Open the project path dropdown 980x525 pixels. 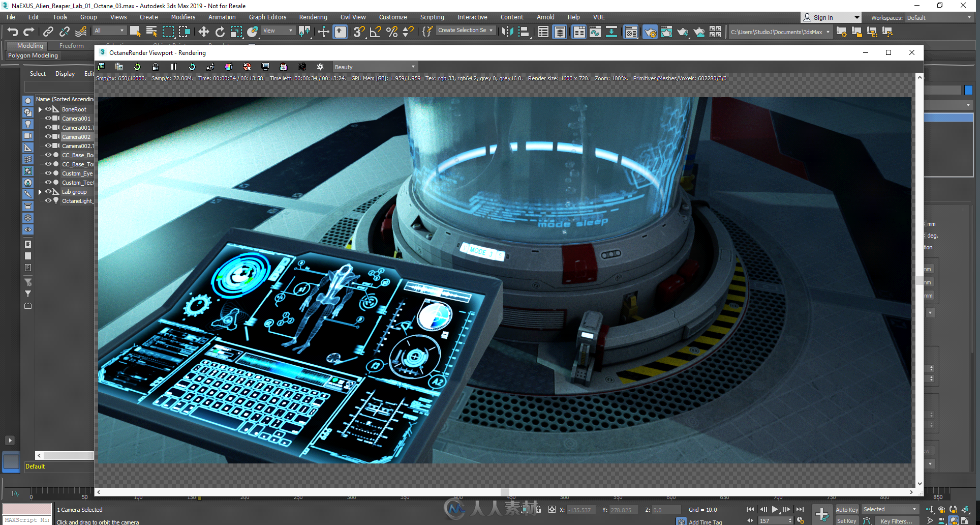tap(780, 32)
